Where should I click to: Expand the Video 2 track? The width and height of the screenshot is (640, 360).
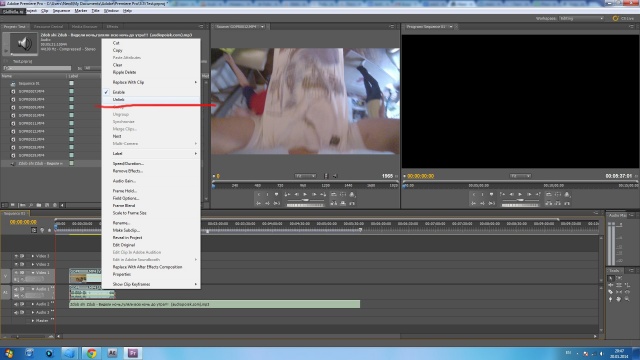[x=33, y=264]
